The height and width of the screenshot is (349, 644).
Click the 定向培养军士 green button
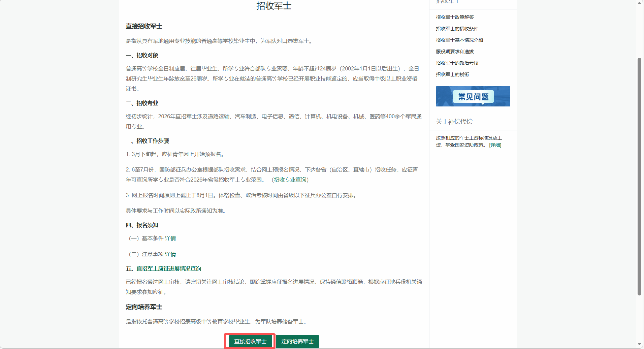pos(297,341)
